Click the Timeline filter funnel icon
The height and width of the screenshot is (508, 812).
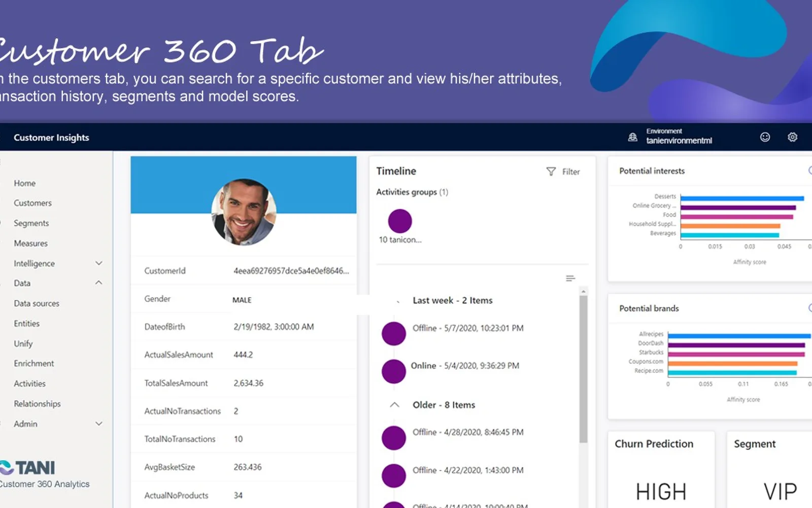[x=551, y=172]
